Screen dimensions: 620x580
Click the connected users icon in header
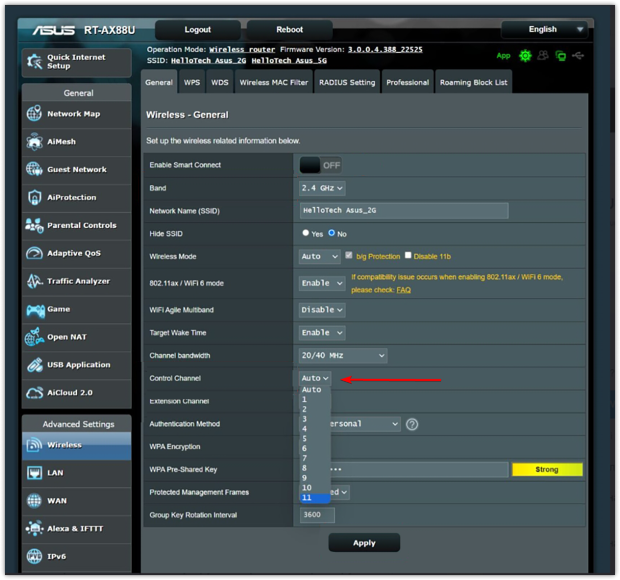[x=543, y=55]
